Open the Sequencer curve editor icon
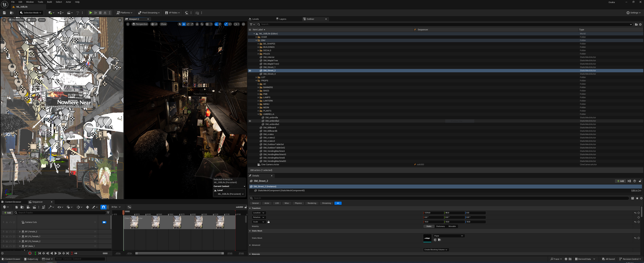Viewport: 644px width, 263px height. (x=129, y=207)
